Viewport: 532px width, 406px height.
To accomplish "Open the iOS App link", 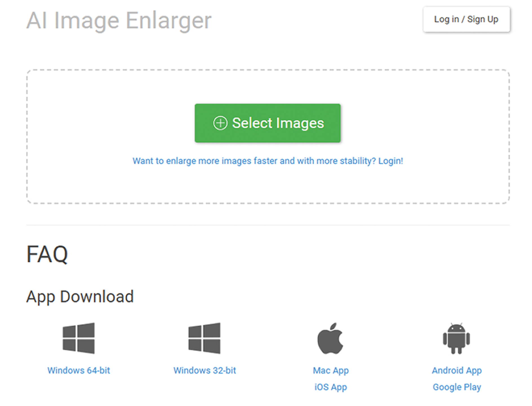I will tap(331, 387).
